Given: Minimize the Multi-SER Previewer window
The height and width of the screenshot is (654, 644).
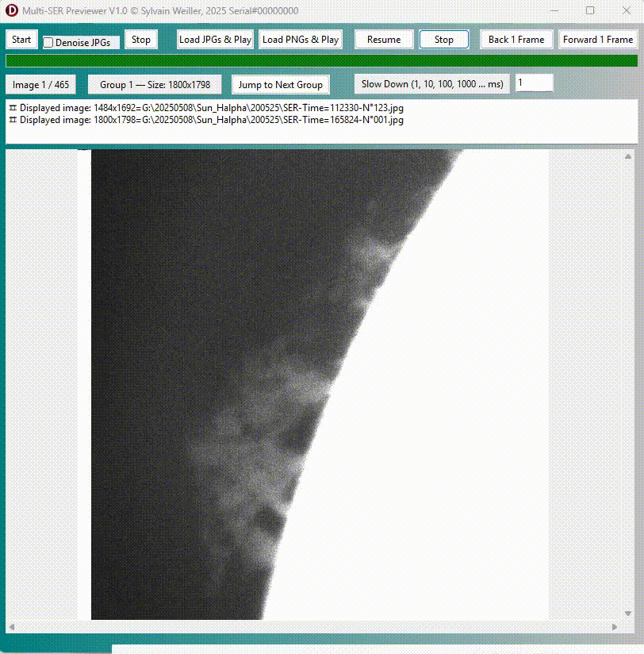Looking at the screenshot, I should pyautogui.click(x=554, y=10).
